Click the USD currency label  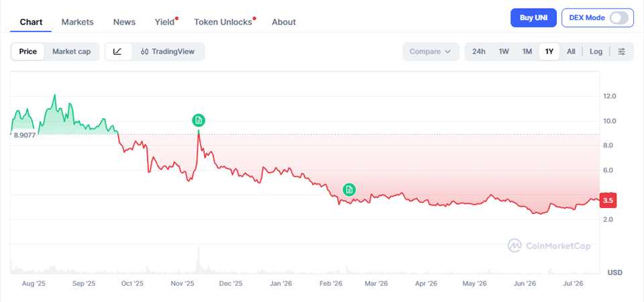pos(615,272)
